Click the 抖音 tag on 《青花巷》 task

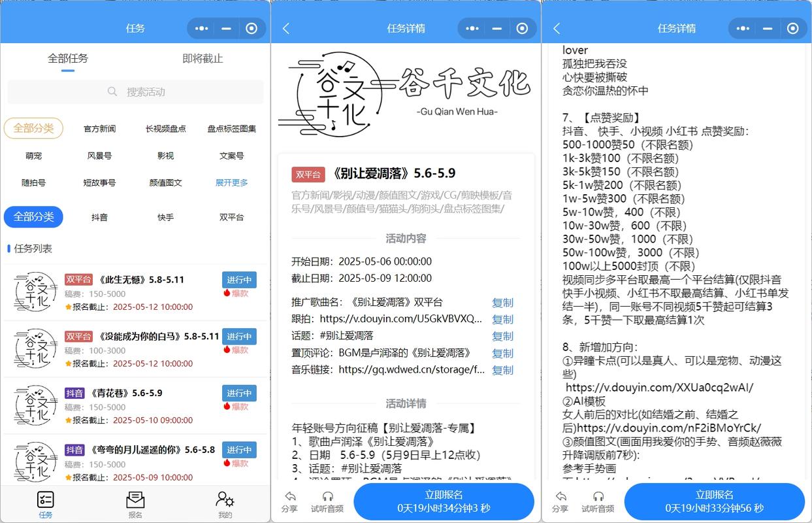(75, 393)
